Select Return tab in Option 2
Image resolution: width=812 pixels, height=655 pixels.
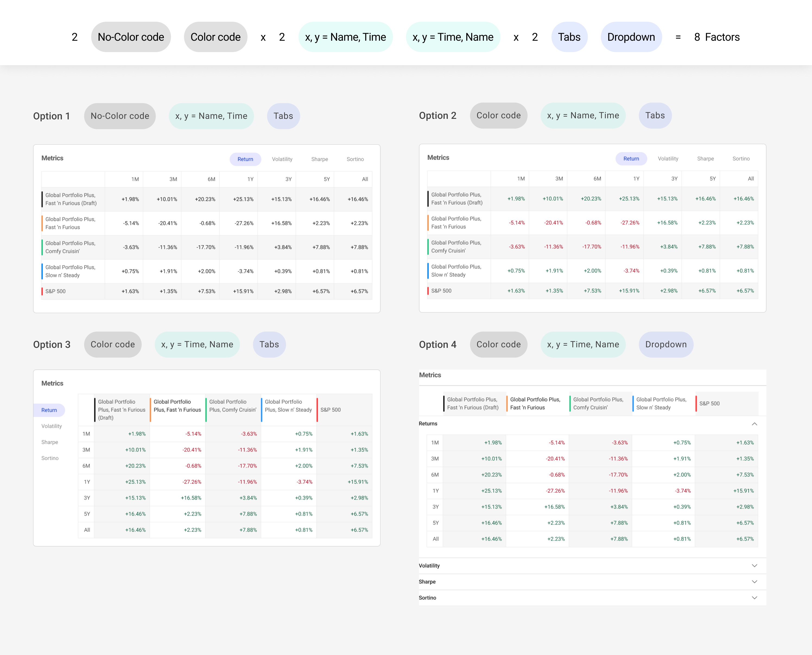pyautogui.click(x=631, y=158)
